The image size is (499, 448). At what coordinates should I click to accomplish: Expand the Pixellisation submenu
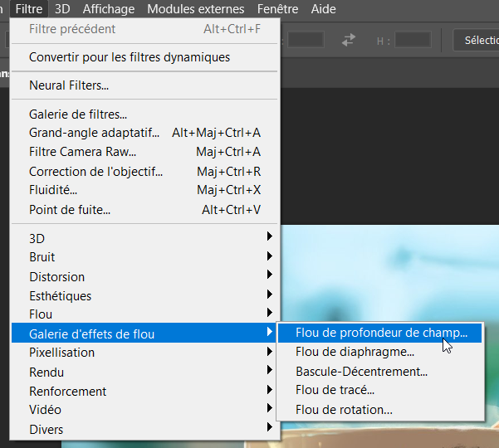pyautogui.click(x=61, y=353)
